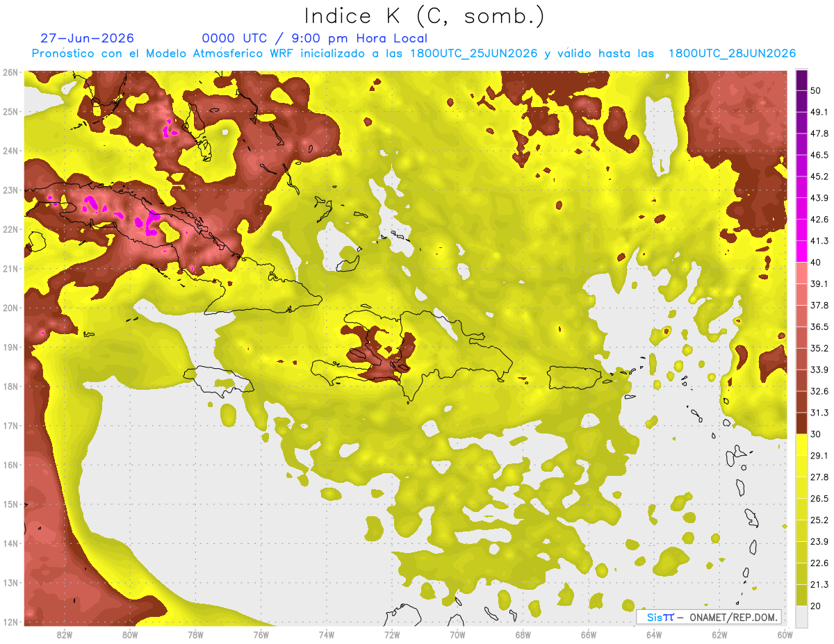Click the longitude axis label "62W"

click(x=719, y=634)
